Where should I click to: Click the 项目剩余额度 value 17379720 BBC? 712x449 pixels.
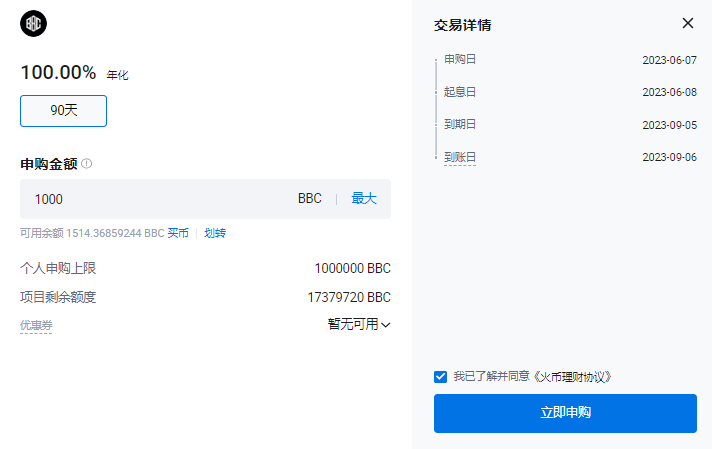pyautogui.click(x=349, y=298)
